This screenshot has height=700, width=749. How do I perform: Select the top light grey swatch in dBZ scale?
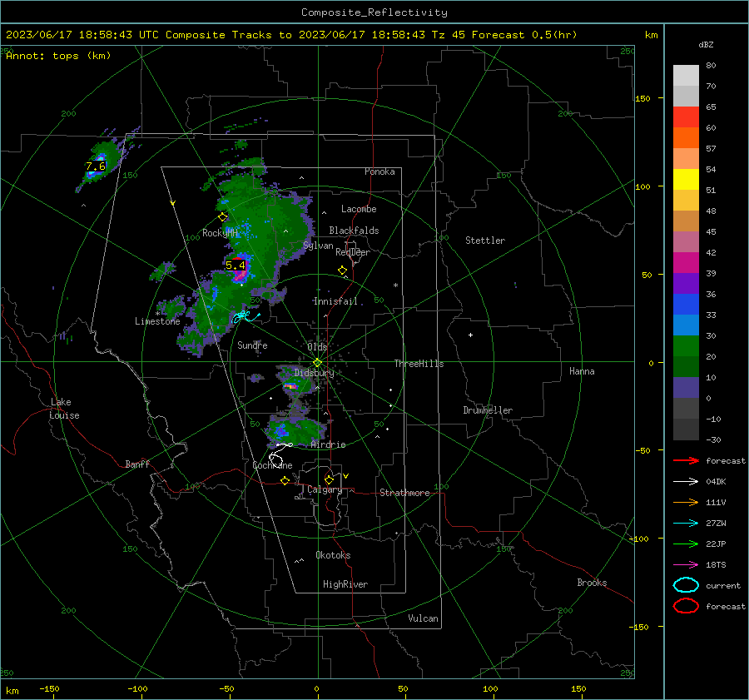coord(686,76)
